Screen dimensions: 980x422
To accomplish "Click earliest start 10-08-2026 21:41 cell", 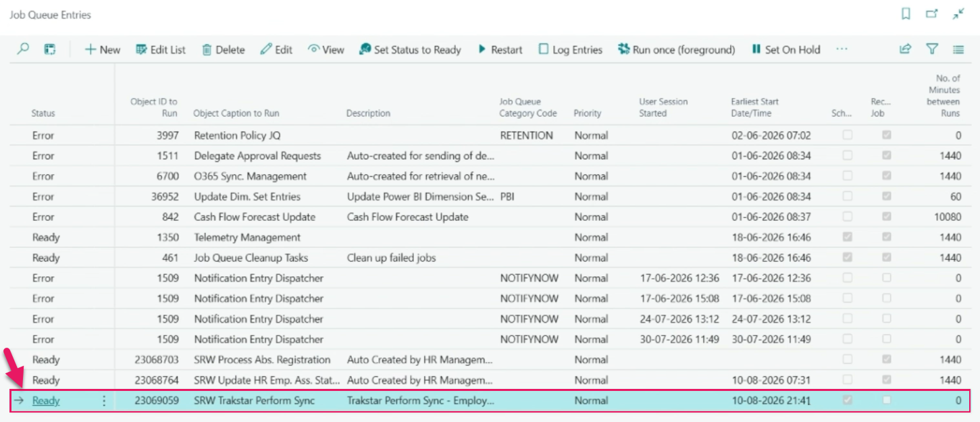I will coord(771,400).
